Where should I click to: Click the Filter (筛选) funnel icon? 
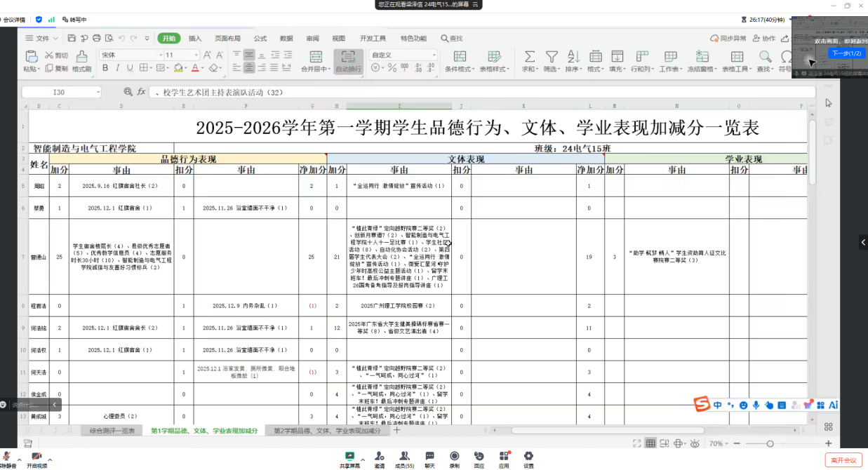click(552, 57)
